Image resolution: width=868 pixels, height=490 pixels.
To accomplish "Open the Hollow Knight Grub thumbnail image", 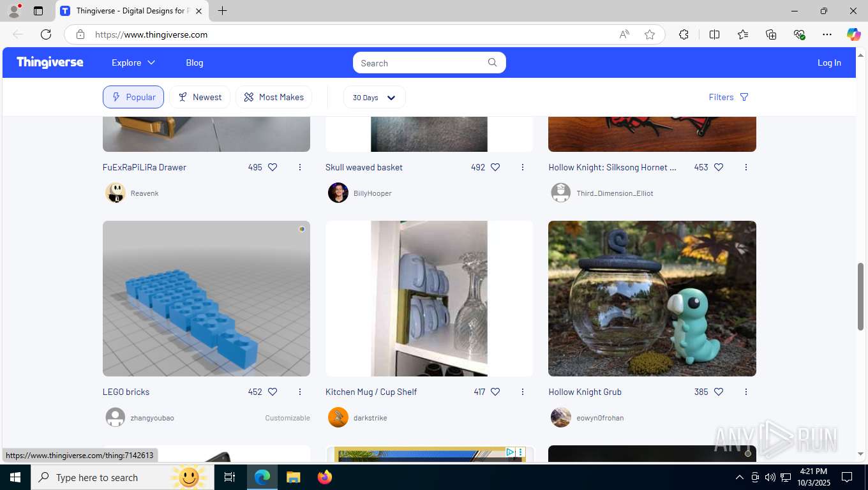I will (x=652, y=299).
